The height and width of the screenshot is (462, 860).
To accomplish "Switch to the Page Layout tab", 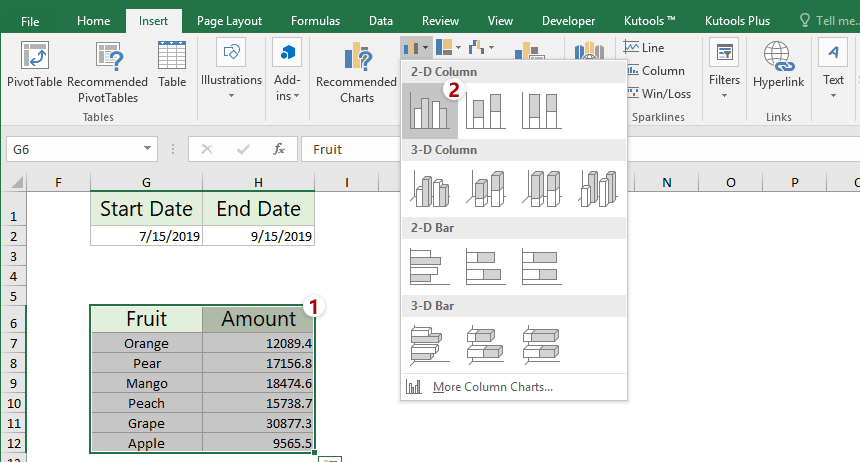I will click(229, 21).
